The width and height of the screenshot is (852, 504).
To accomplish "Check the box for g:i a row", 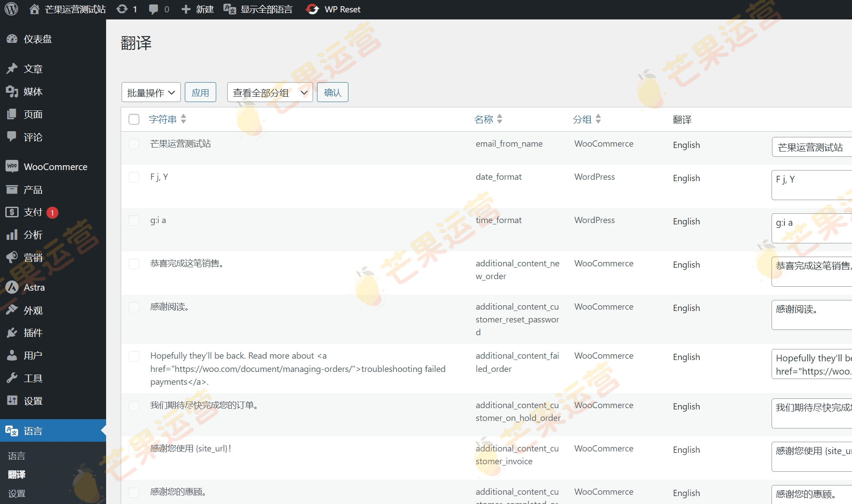I will [x=134, y=220].
